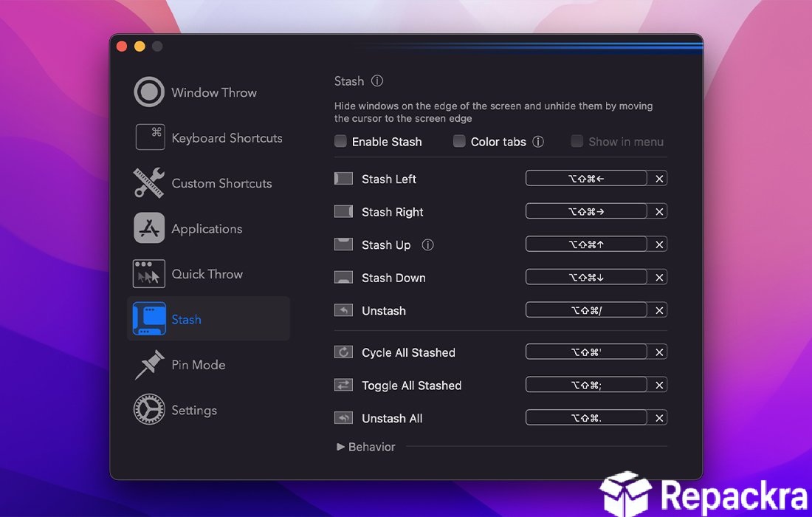Switch to the Window Throw tab
812x517 pixels.
[214, 92]
